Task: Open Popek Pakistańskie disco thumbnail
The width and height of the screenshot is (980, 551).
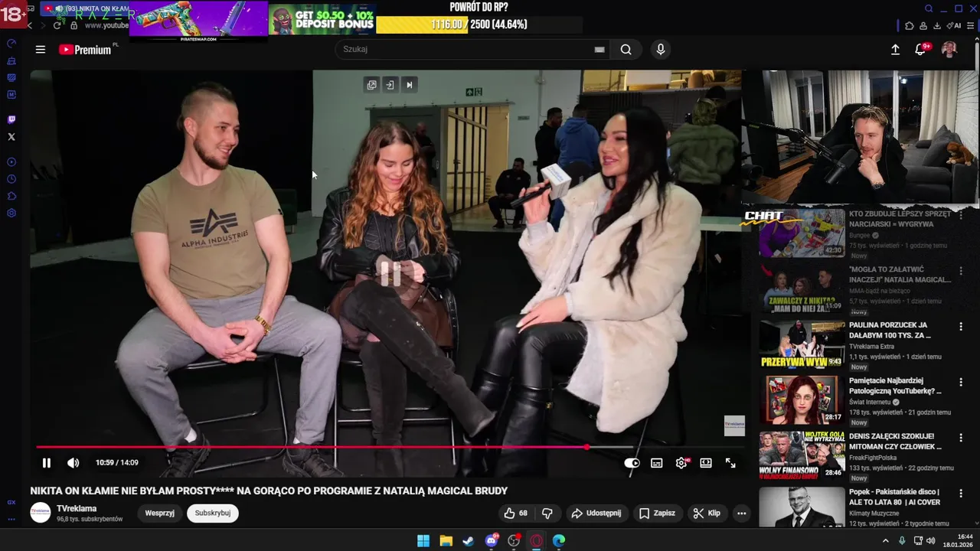Action: coord(802,507)
